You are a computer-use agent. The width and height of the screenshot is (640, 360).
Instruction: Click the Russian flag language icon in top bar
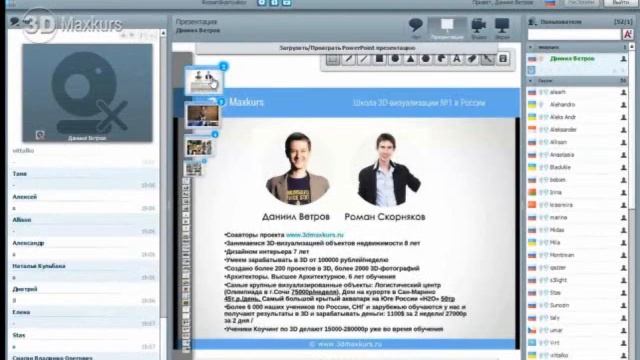point(550,3)
